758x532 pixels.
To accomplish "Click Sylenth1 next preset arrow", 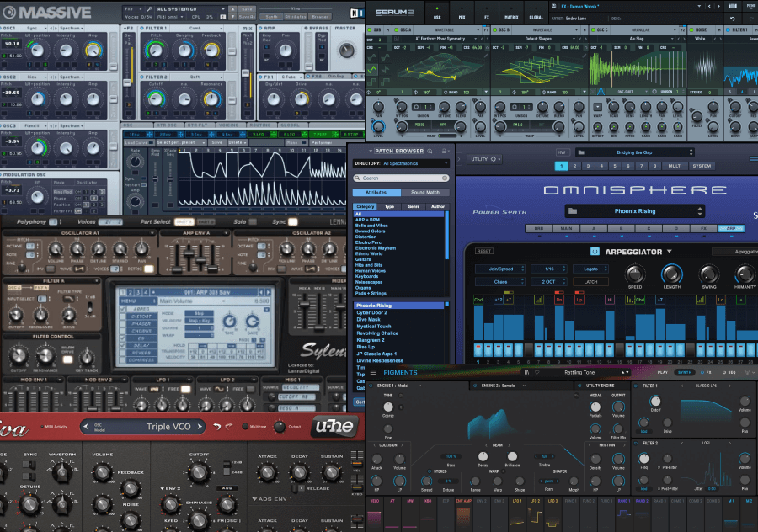I will coord(268,292).
